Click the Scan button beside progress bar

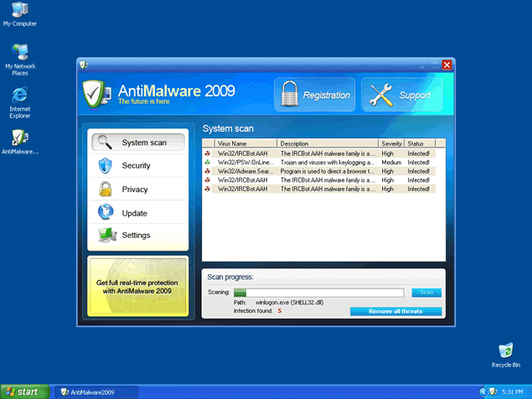click(x=426, y=293)
